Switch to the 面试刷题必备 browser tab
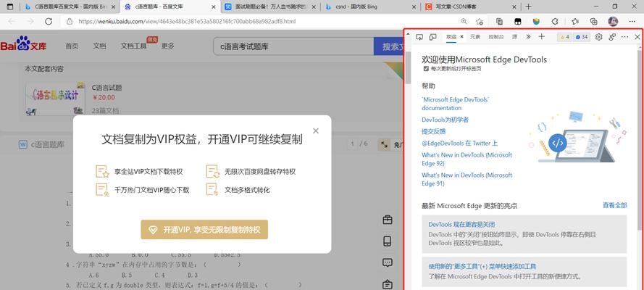Image resolution: width=644 pixels, height=290 pixels. [272, 7]
